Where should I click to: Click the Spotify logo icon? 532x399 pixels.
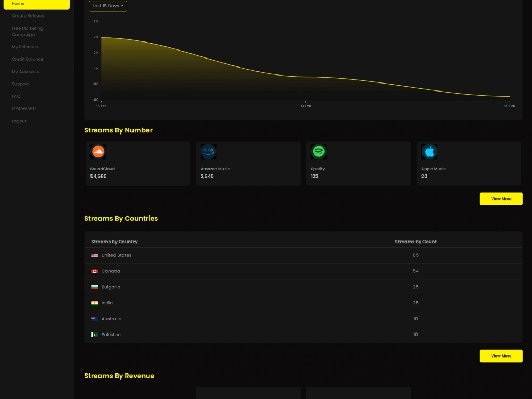coord(319,151)
